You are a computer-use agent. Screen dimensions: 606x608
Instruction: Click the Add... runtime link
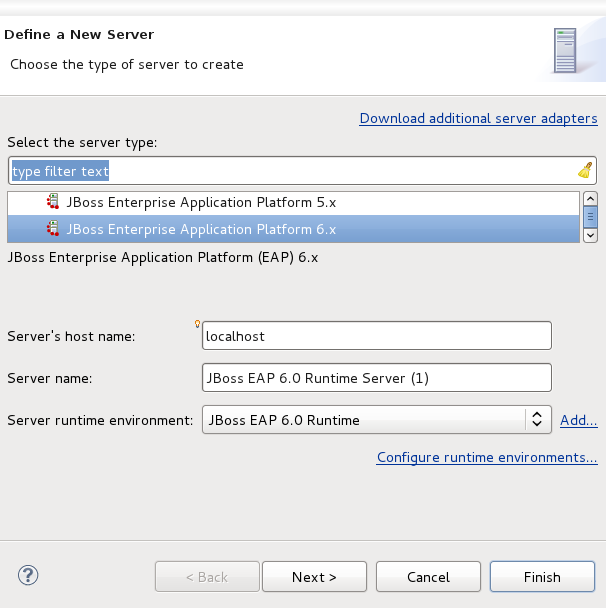coord(578,420)
